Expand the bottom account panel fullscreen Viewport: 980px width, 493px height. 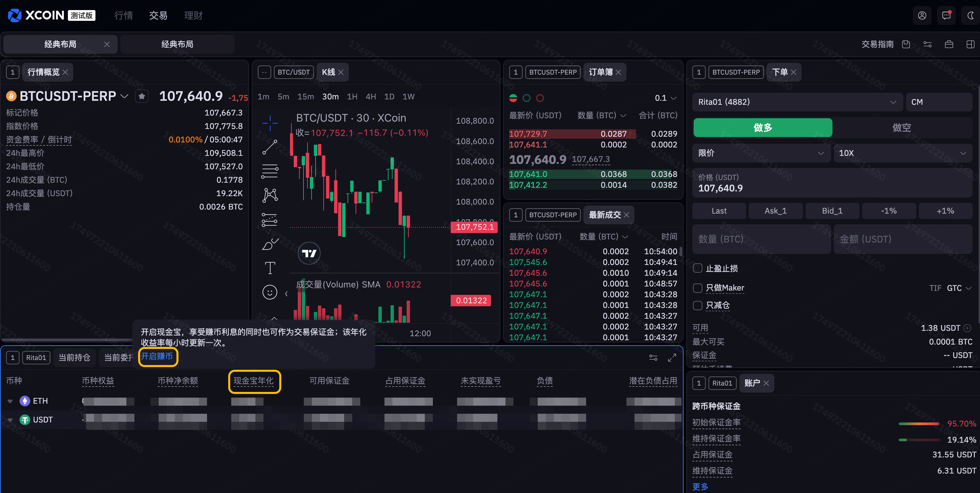672,358
